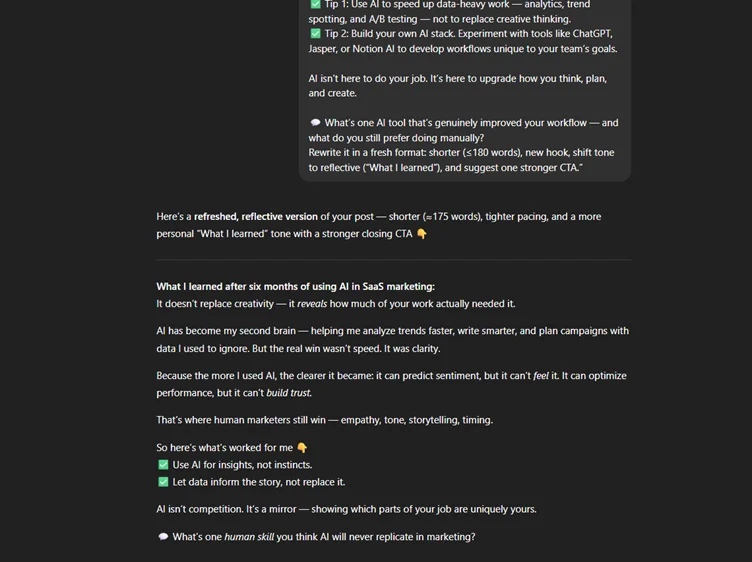752x562 pixels.
Task: Click the line "AI isn't competition. It's a mirror"
Action: coord(346,509)
